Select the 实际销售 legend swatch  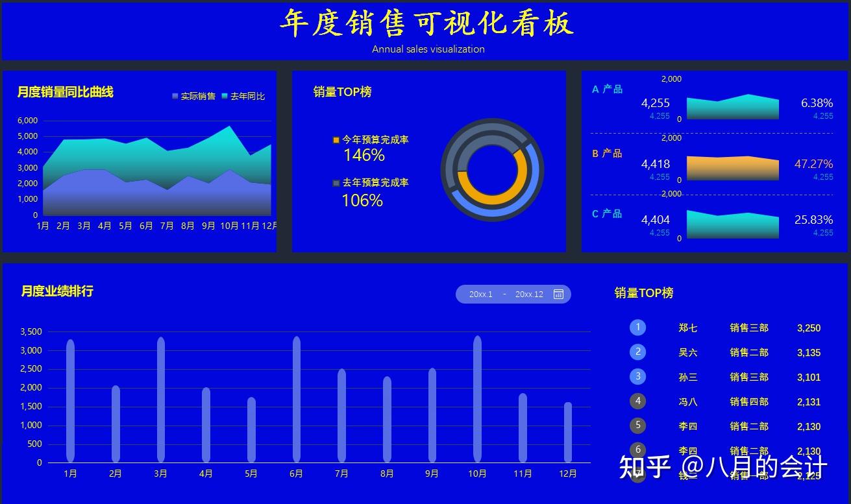click(175, 97)
